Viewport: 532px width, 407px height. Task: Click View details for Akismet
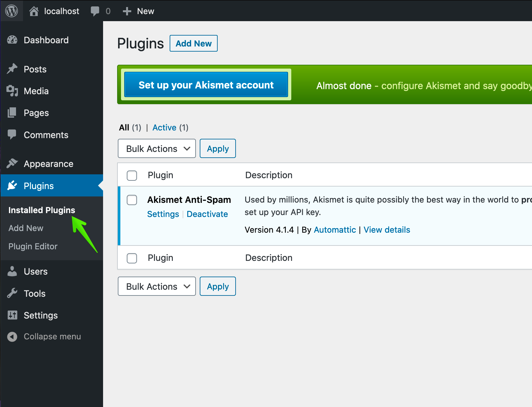387,230
